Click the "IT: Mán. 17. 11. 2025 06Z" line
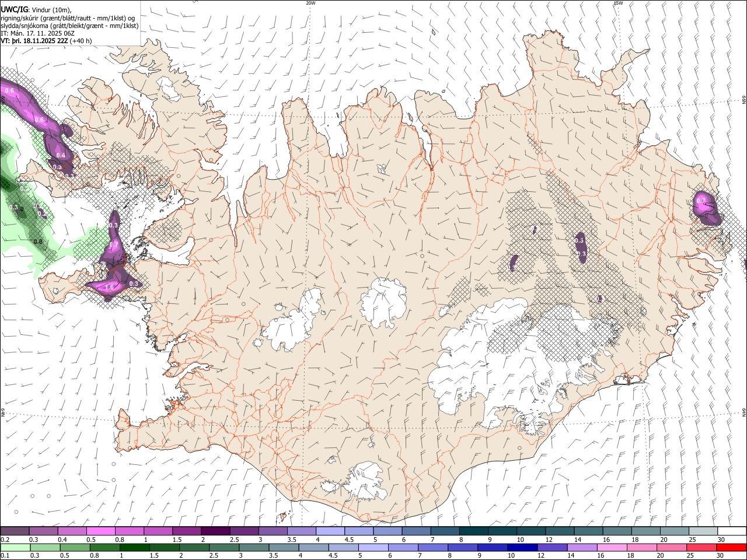Image resolution: width=747 pixels, height=560 pixels. click(37, 33)
